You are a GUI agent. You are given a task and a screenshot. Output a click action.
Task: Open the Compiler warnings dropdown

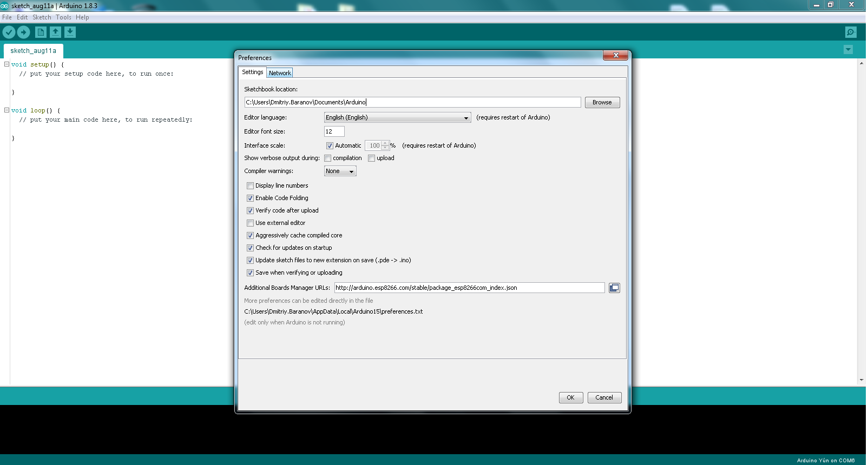tap(340, 171)
